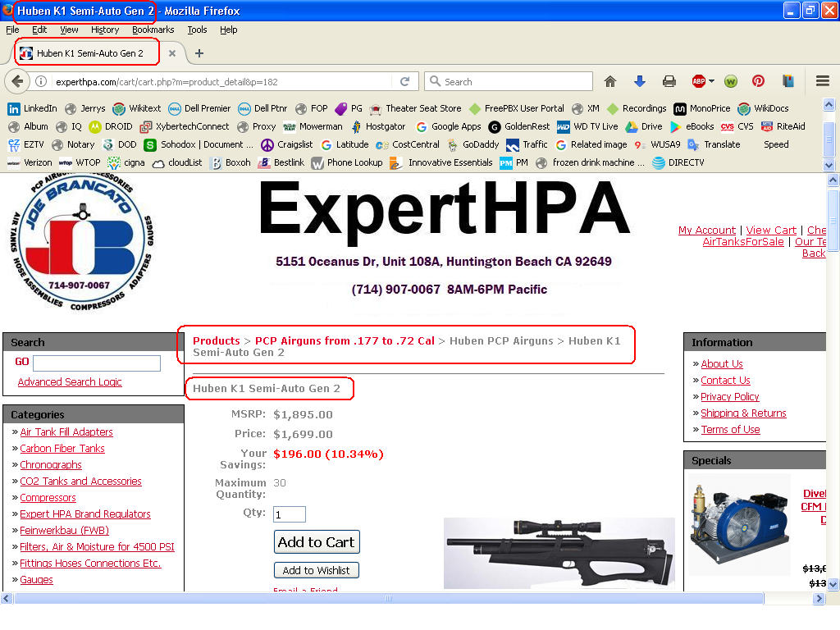Click the page horizontal scrollbar
Viewport: 840px width, 630px height.
[389, 598]
